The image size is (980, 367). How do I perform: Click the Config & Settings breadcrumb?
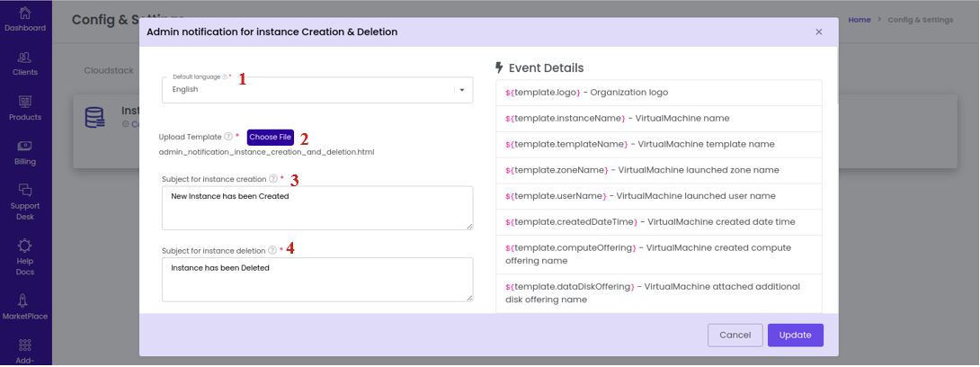click(x=920, y=20)
